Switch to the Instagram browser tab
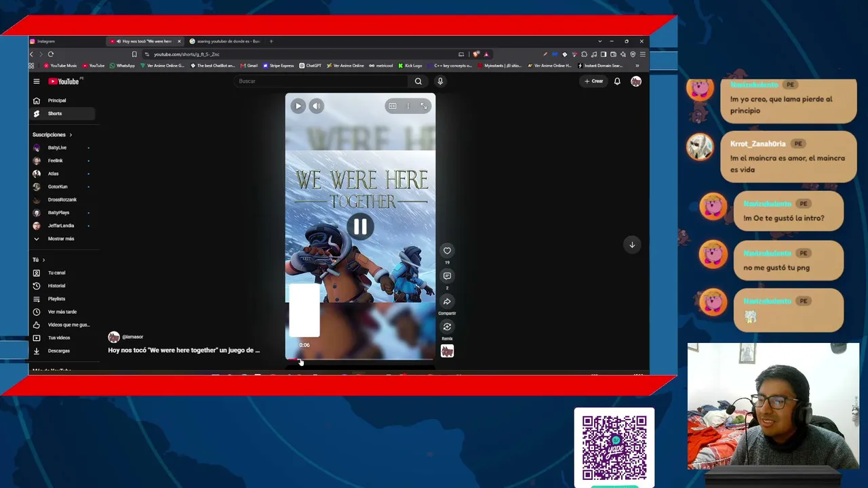The height and width of the screenshot is (488, 868). tap(66, 41)
